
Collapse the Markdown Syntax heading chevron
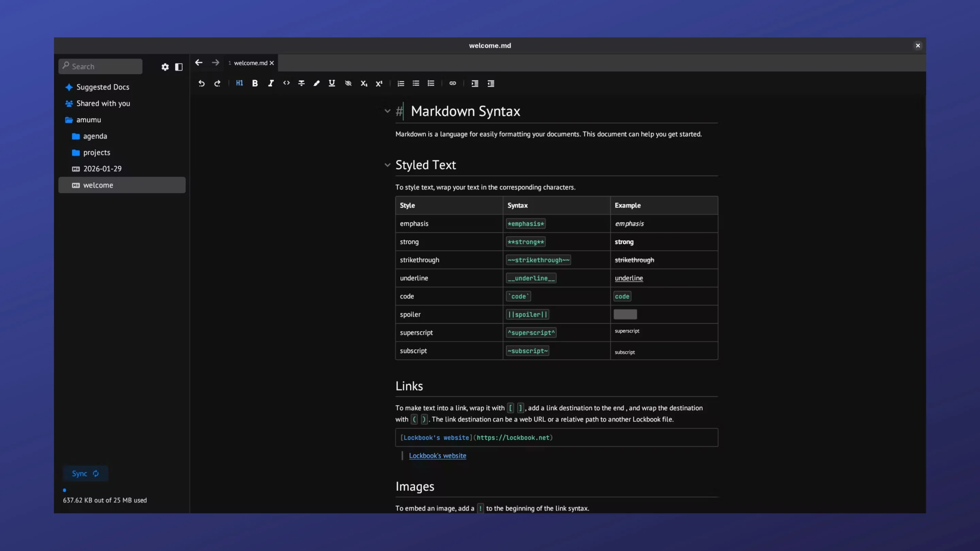point(387,111)
